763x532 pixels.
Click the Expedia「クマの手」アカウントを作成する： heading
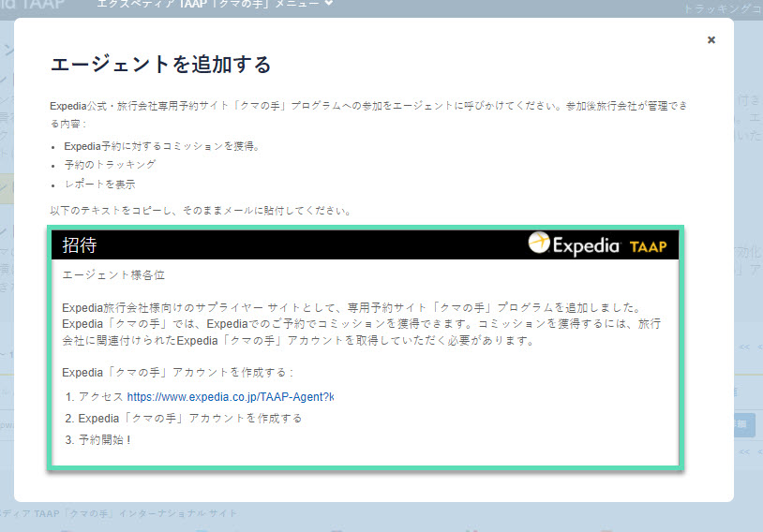coord(178,373)
